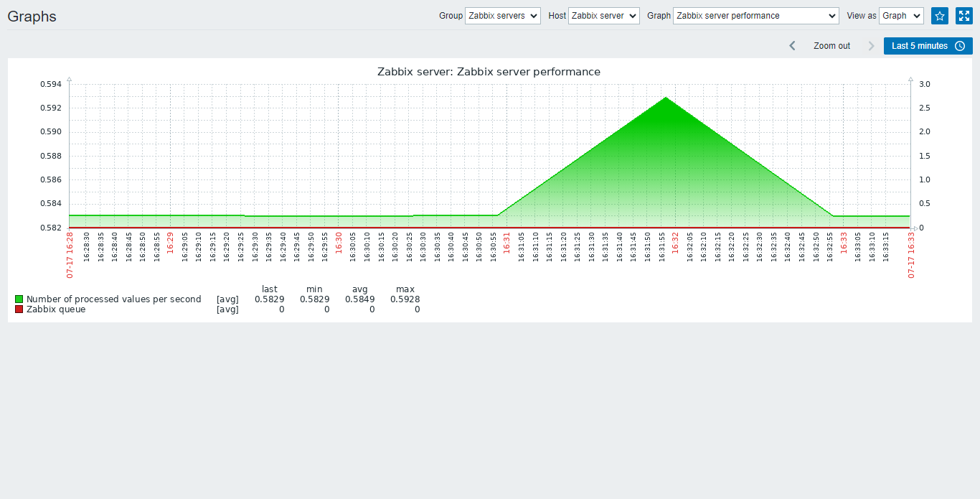Click the "last" column header in legend
Image resolution: width=980 pixels, height=499 pixels.
click(x=270, y=289)
